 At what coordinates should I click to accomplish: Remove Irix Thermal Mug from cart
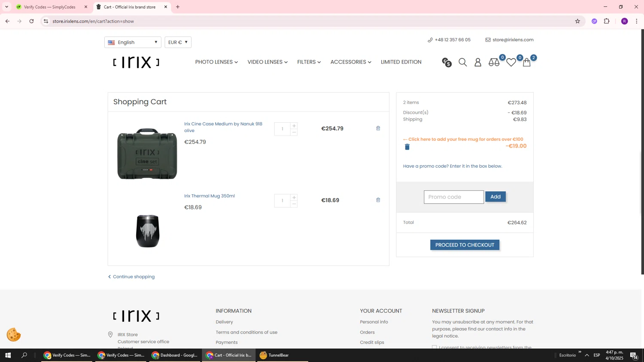(378, 200)
